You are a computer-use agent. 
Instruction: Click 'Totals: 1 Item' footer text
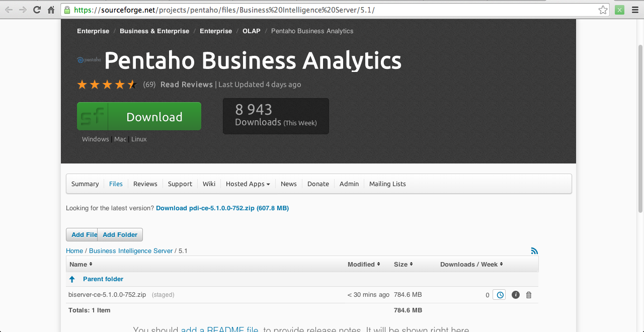90,310
